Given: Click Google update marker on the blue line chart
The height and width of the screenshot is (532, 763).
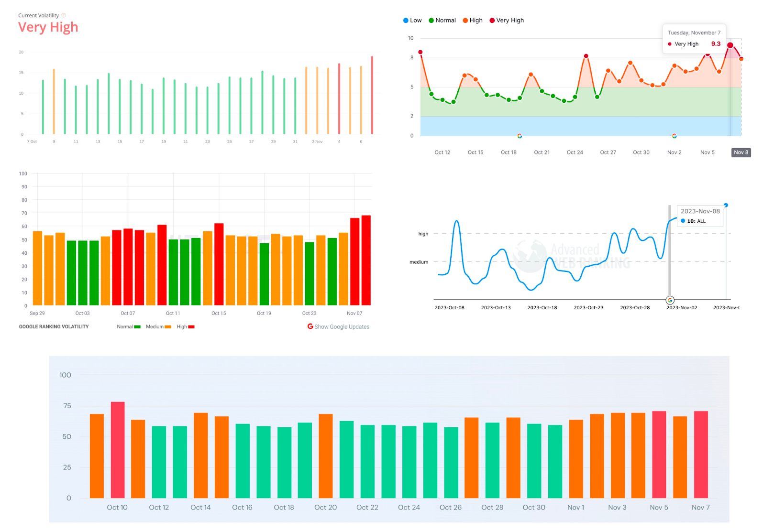Looking at the screenshot, I should pyautogui.click(x=670, y=300).
